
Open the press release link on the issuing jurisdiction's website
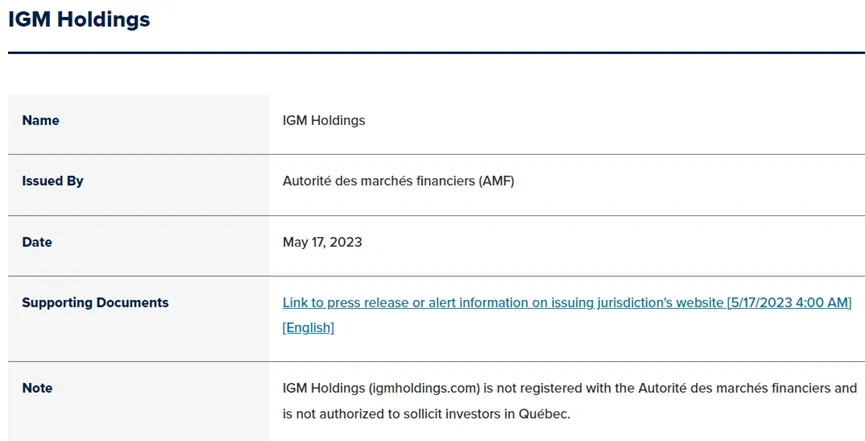[567, 302]
